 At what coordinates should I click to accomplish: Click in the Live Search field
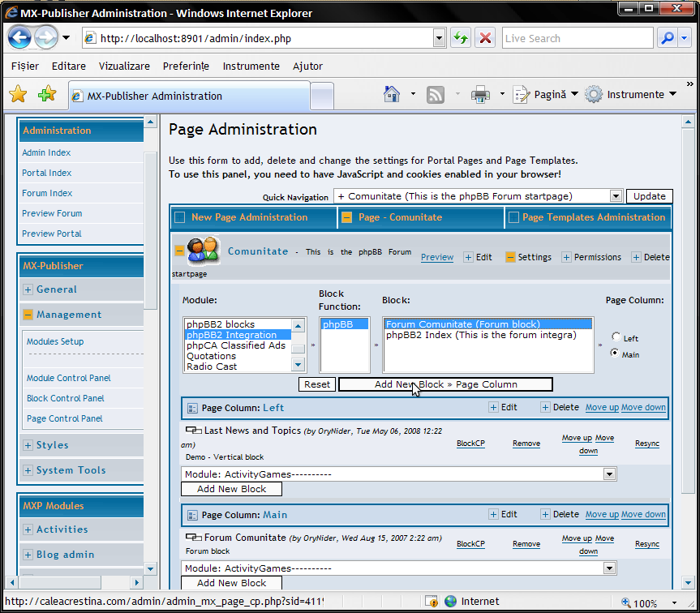click(576, 38)
